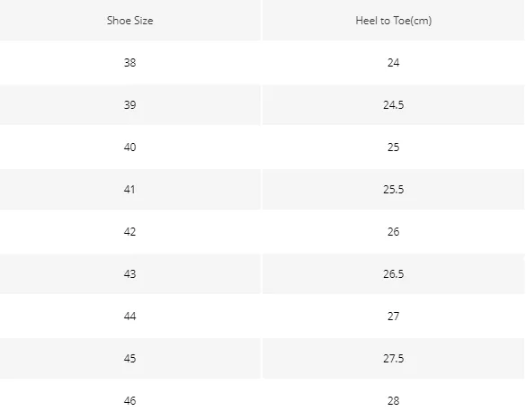Click the 25.5 heel to toe value
Screen dimensions: 526x420
(393, 190)
